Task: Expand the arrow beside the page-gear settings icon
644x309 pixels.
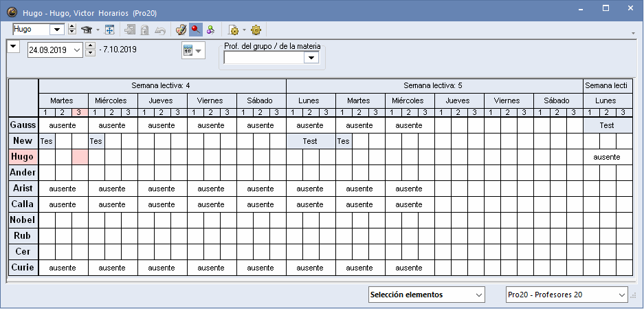Action: click(x=245, y=30)
